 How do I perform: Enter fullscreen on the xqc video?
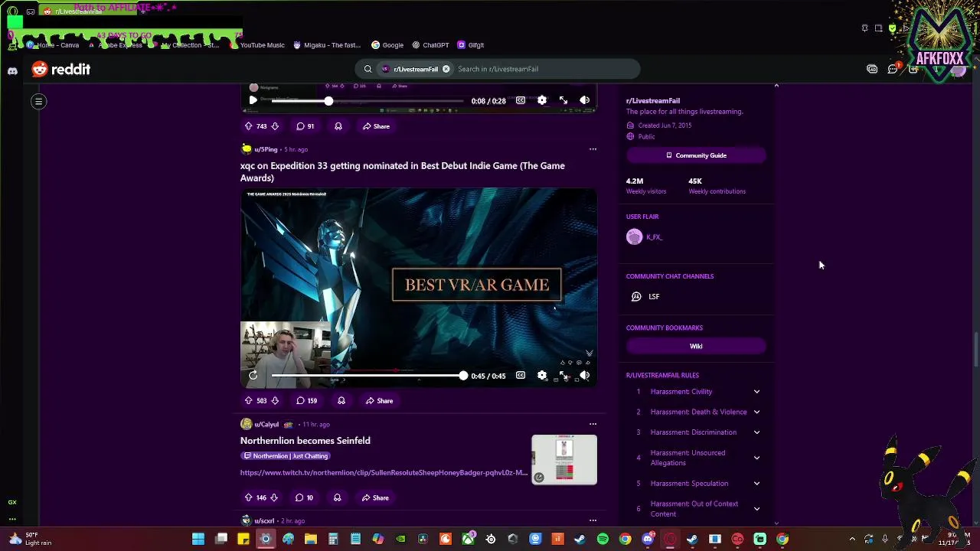(563, 375)
